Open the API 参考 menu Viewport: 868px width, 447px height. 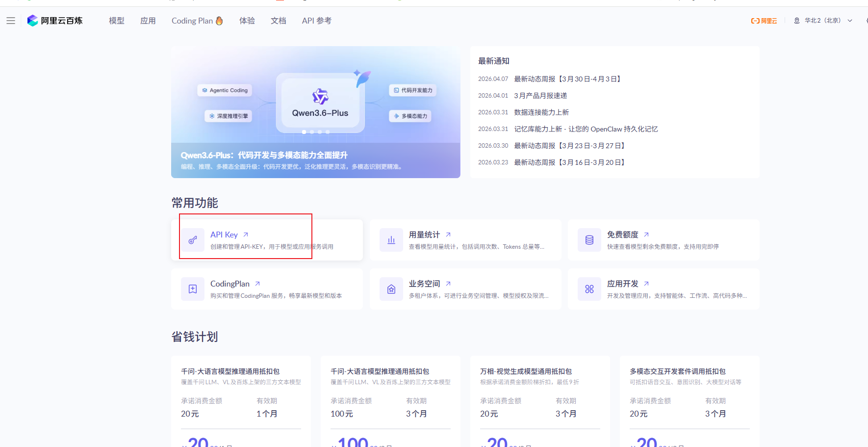tap(317, 21)
